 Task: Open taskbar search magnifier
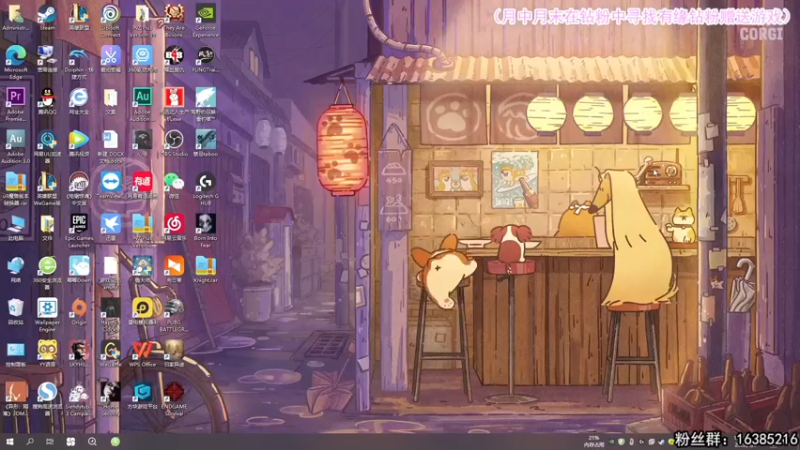(x=30, y=441)
